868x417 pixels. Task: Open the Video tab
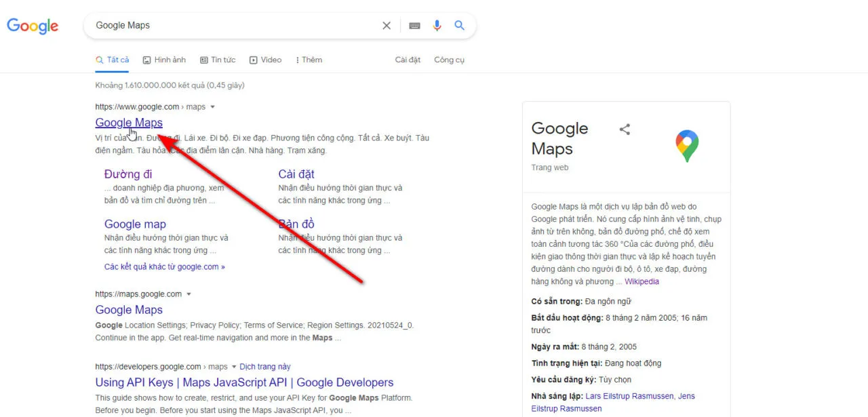click(265, 60)
